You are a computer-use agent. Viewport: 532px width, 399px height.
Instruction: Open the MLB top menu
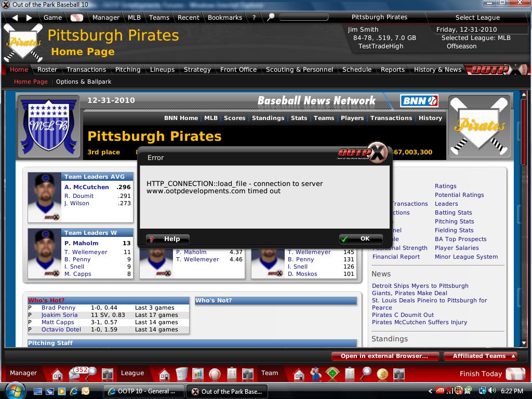pos(134,18)
